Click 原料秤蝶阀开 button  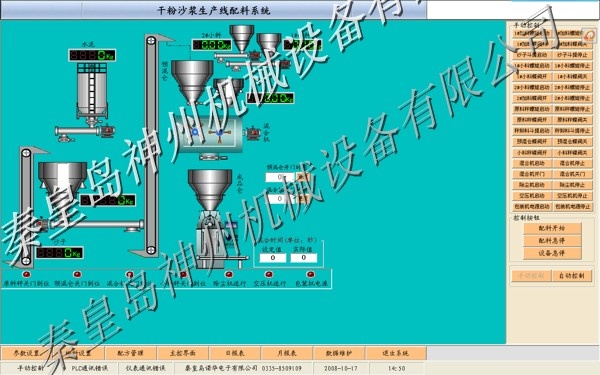coord(532,120)
